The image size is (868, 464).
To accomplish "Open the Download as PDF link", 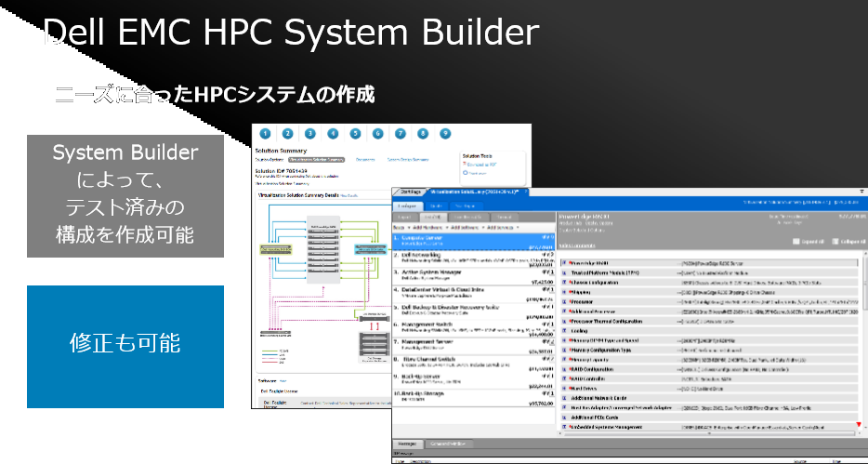I will coord(481,165).
